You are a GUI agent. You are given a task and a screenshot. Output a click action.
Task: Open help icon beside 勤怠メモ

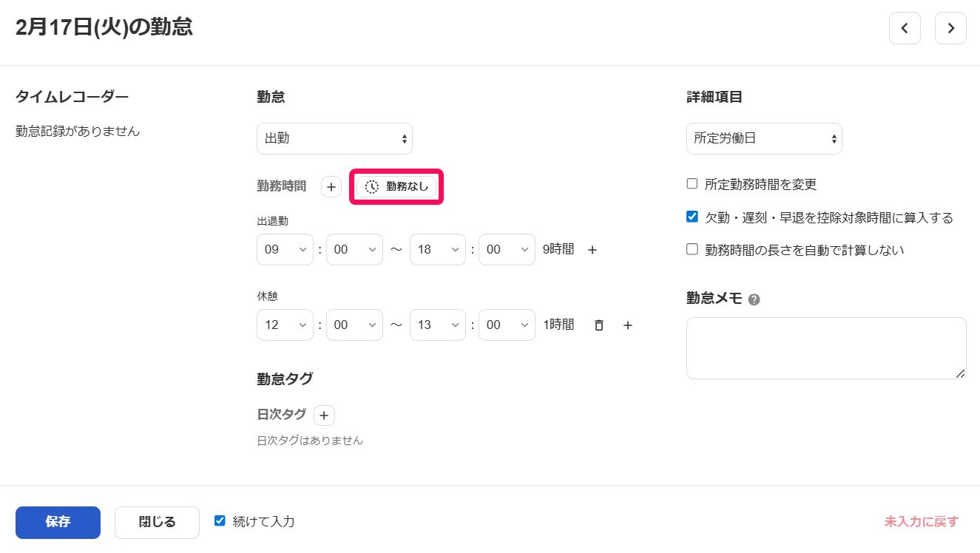[754, 299]
